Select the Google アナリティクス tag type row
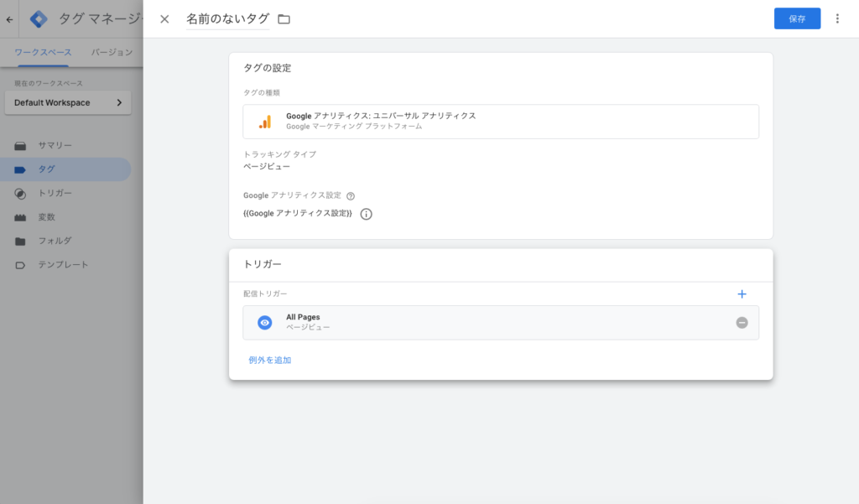This screenshot has width=859, height=504. (501, 122)
